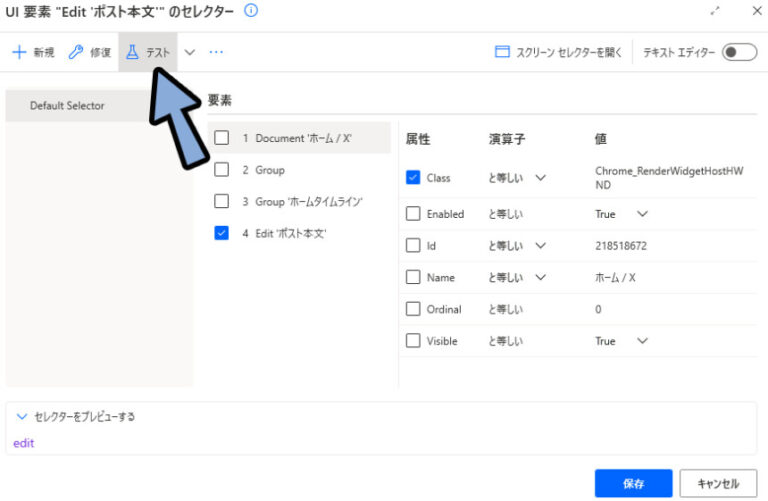Check the Enabled attribute checkbox
This screenshot has height=501, width=768.
click(413, 214)
